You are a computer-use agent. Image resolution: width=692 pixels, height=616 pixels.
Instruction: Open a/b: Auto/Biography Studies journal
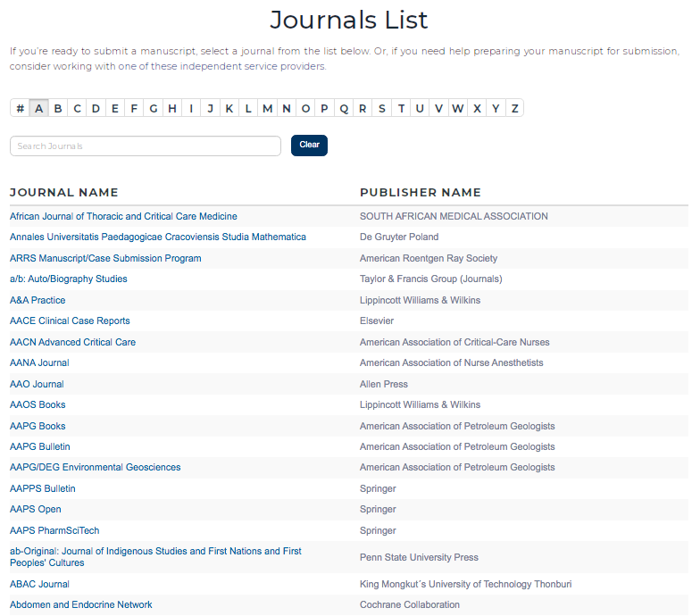[69, 279]
